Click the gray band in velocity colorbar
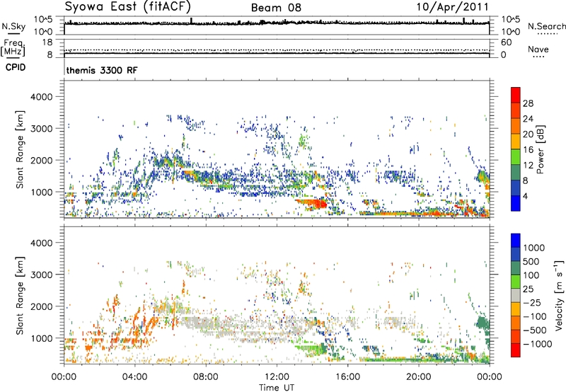Screen dimensions: 566x392 point(516,295)
